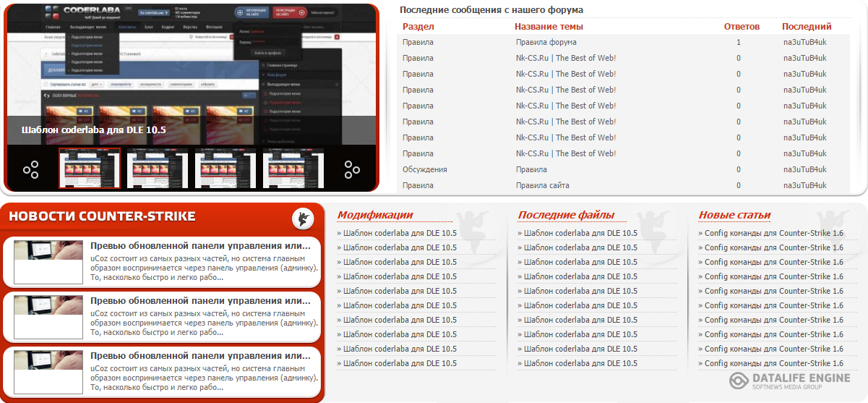The image size is (868, 403).
Task: Open the 'Последние файлы' section heading
Action: point(566,215)
